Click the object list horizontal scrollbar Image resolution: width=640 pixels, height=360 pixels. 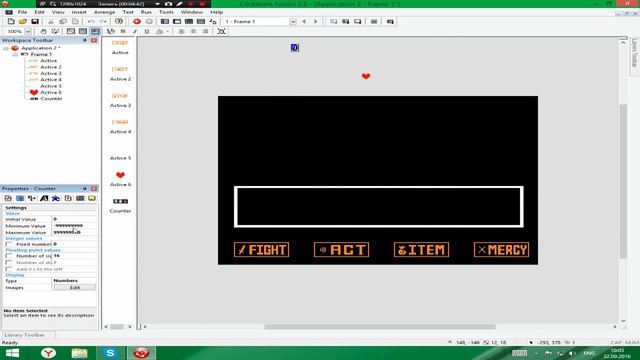pyautogui.click(x=117, y=327)
